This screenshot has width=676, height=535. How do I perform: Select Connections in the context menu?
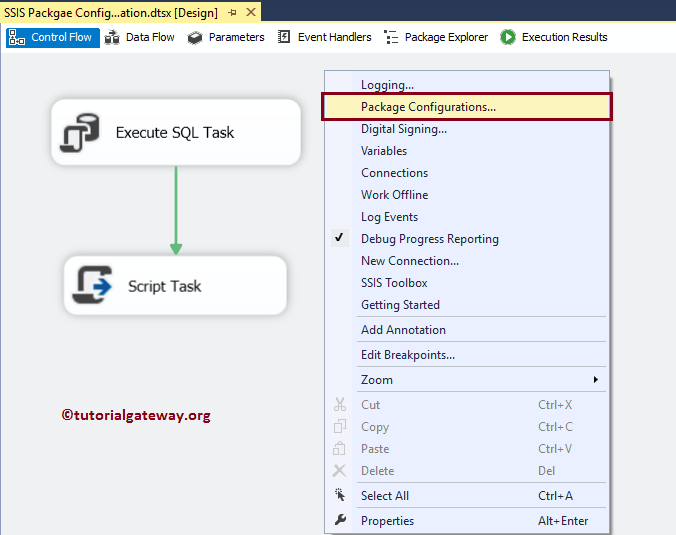(x=467, y=173)
